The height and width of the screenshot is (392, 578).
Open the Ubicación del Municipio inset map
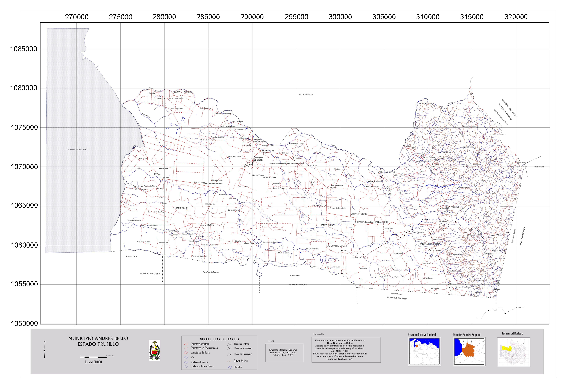(x=514, y=352)
